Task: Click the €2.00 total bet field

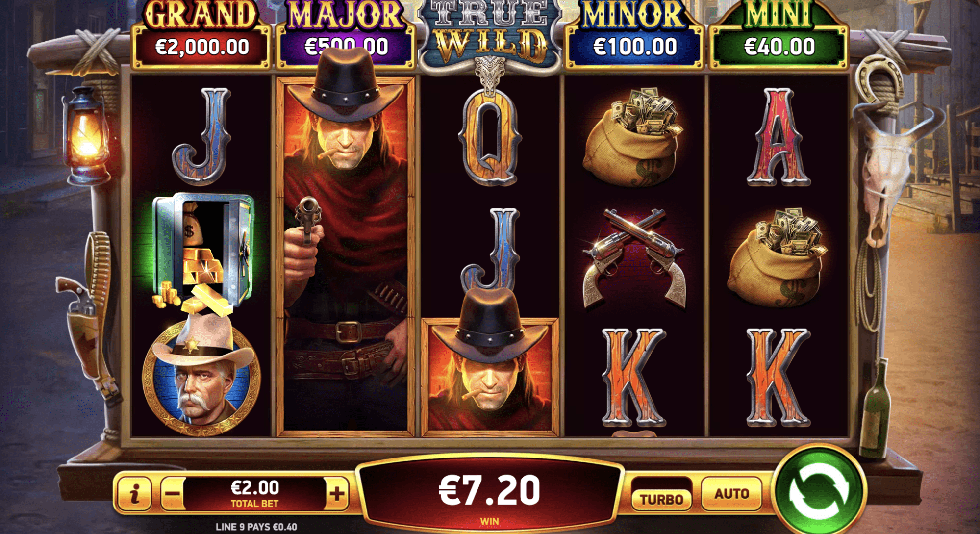Action: click(x=255, y=493)
